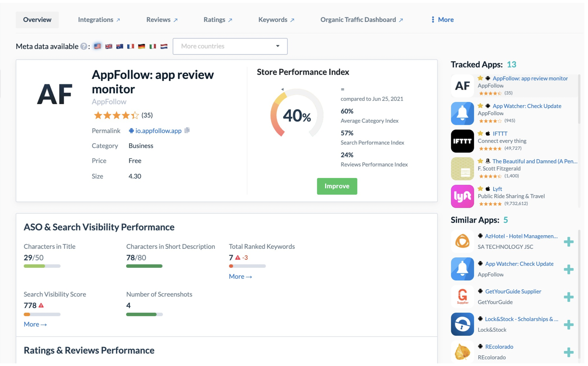588x366 pixels.
Task: Toggle favorite star for IFTTT tracked app
Action: 480,133
